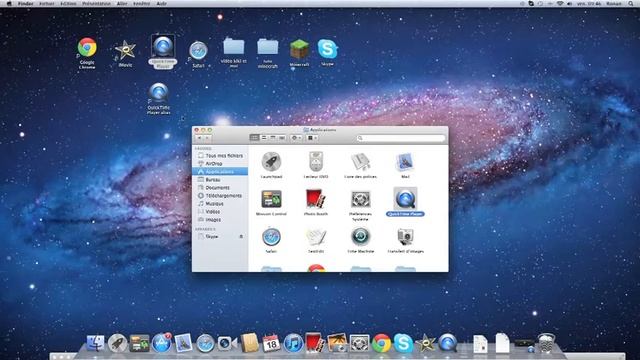The width and height of the screenshot is (640, 360).
Task: Select Livre des polices app icon
Action: tap(360, 162)
